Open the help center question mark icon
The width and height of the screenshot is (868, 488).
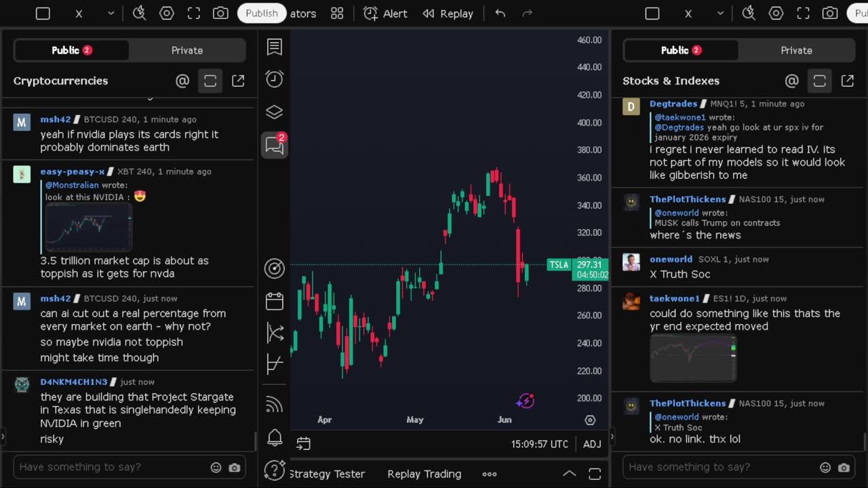coord(274,470)
